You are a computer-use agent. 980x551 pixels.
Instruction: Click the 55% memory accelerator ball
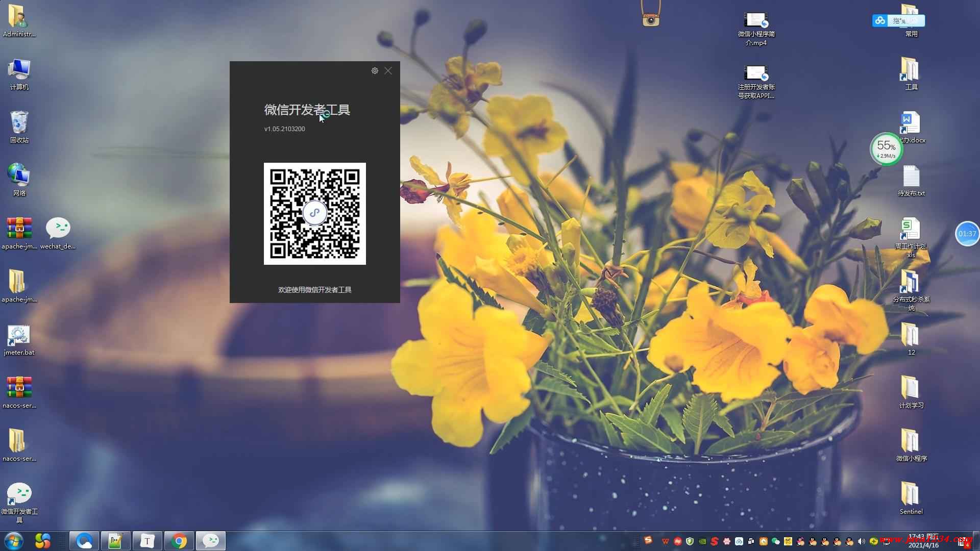[886, 149]
